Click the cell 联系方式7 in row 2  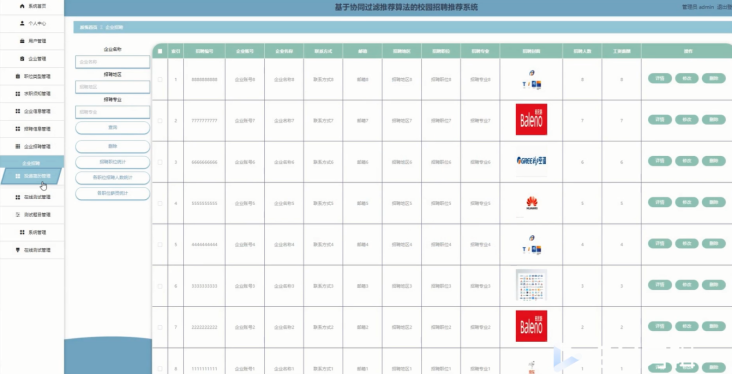pos(323,121)
